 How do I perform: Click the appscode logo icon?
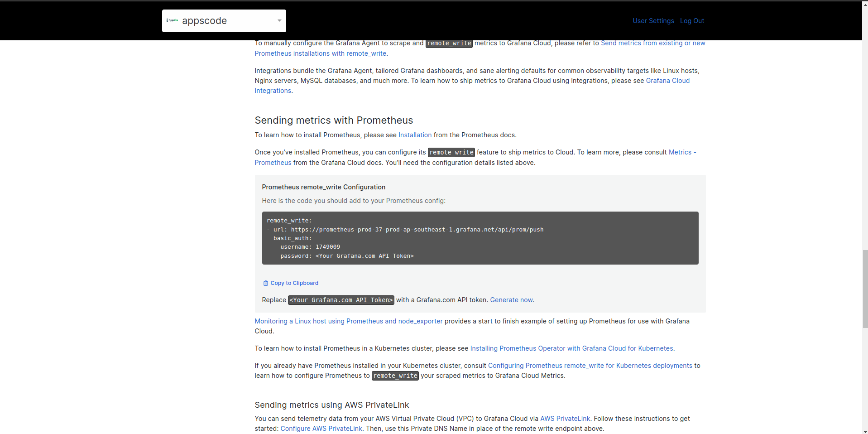coord(172,20)
